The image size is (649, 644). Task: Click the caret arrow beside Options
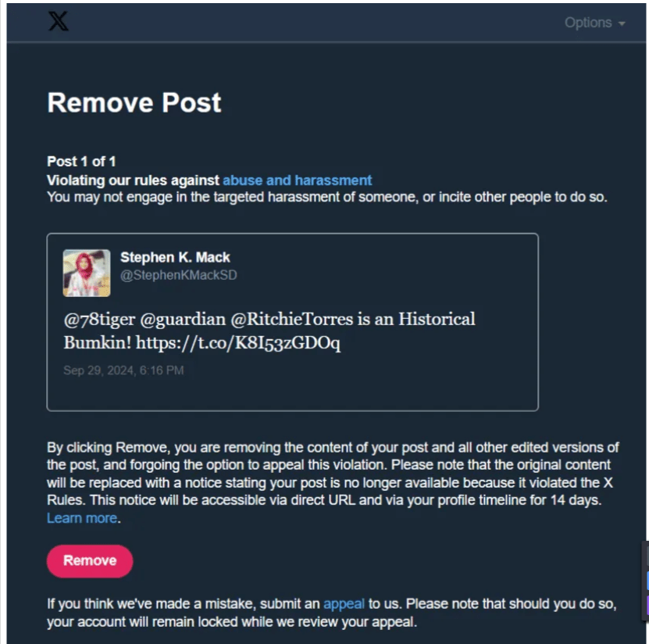(x=621, y=24)
